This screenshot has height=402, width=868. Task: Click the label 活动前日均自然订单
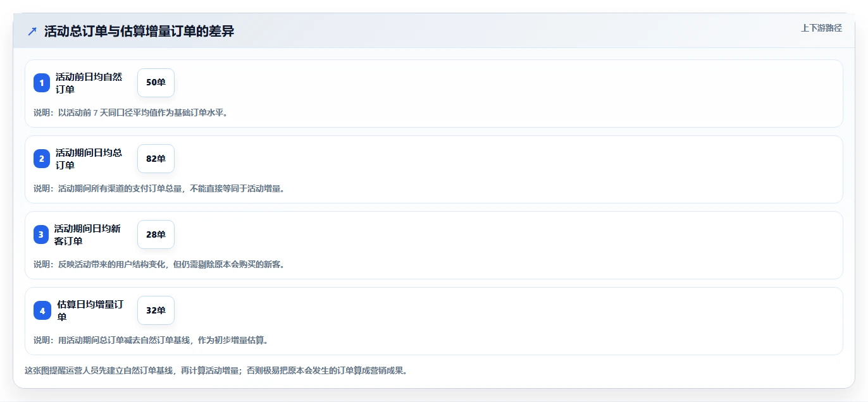tap(89, 83)
